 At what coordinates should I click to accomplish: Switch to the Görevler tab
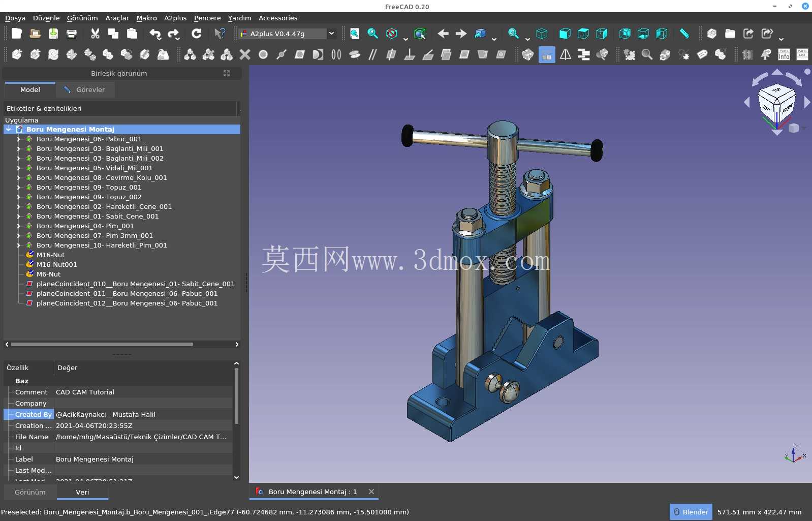coord(85,89)
